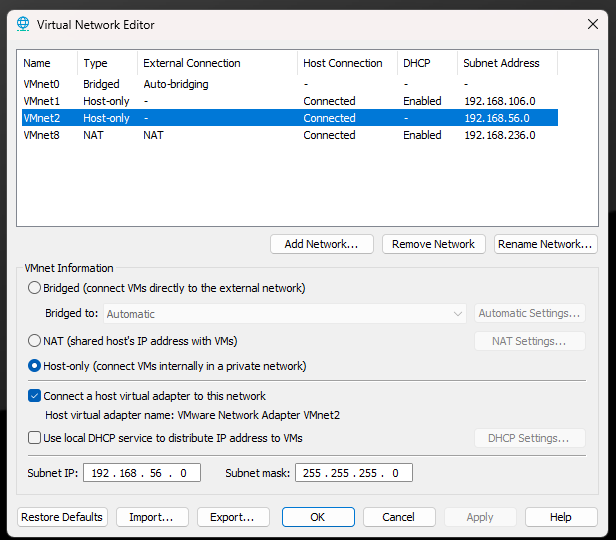
Task: Open Help button
Action: click(x=561, y=517)
